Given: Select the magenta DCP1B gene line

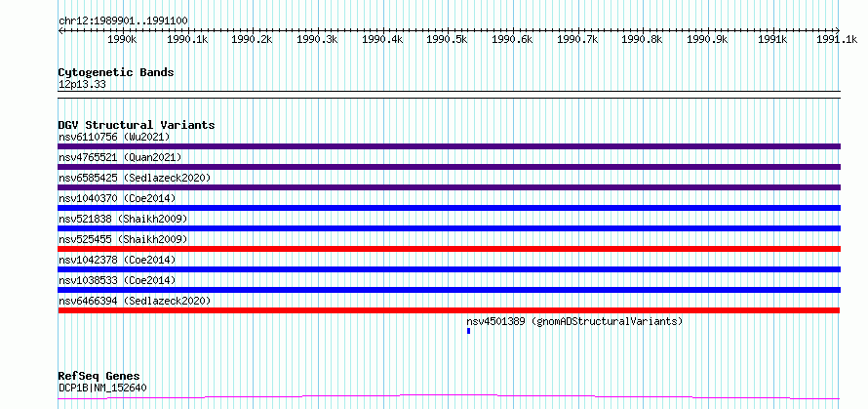Looking at the screenshot, I should (x=449, y=396).
